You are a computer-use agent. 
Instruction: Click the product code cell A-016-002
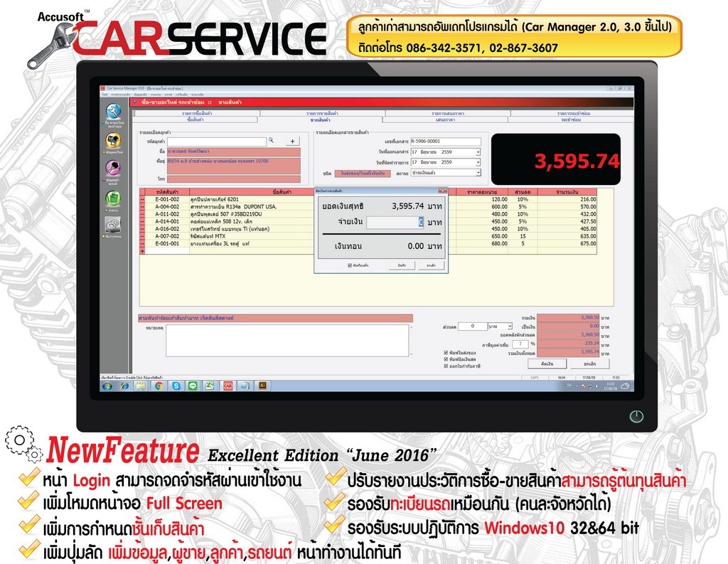167,229
